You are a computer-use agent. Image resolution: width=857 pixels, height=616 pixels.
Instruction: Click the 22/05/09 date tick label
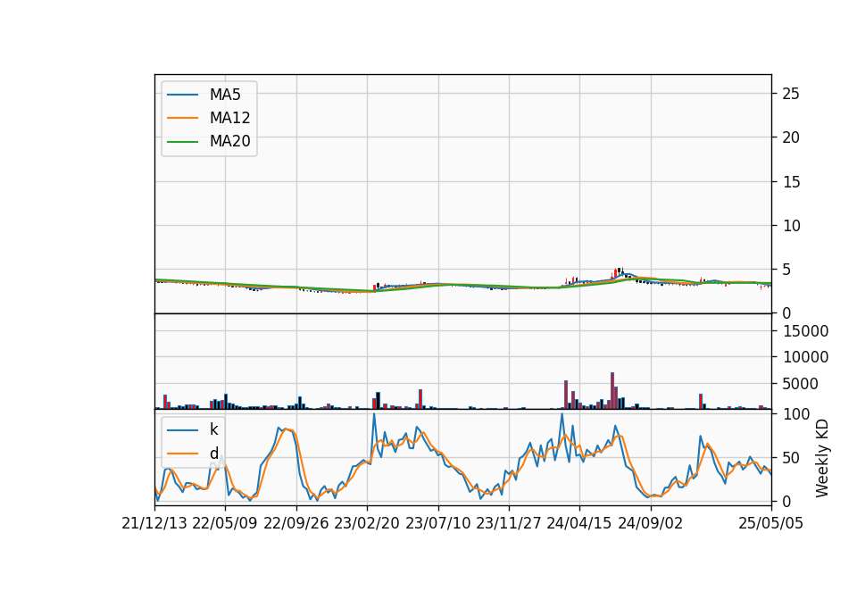click(225, 524)
